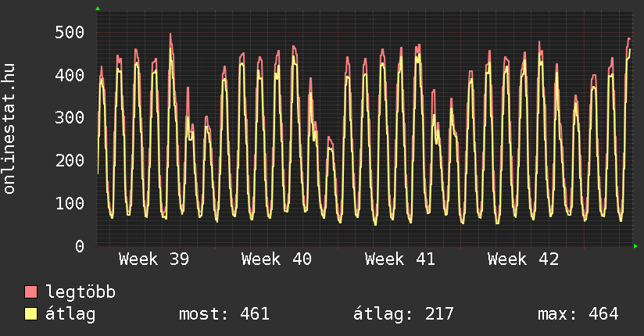Click the max: 464 statistic
Screen dimensions: 644x336
tap(578, 314)
